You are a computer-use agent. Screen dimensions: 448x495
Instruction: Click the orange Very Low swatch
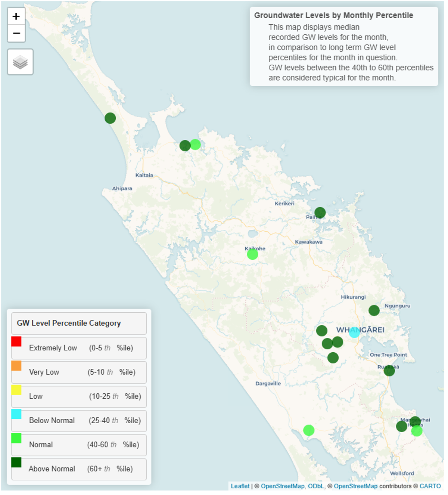[x=16, y=366]
